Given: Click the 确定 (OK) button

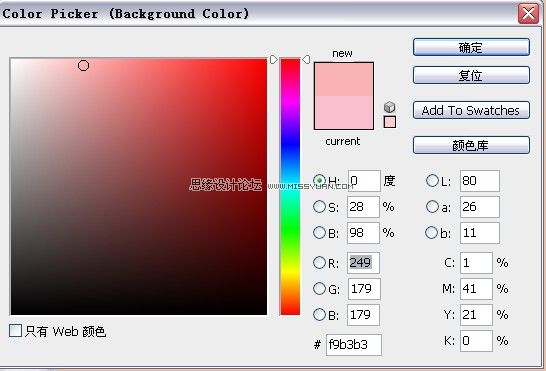Looking at the screenshot, I should point(471,47).
